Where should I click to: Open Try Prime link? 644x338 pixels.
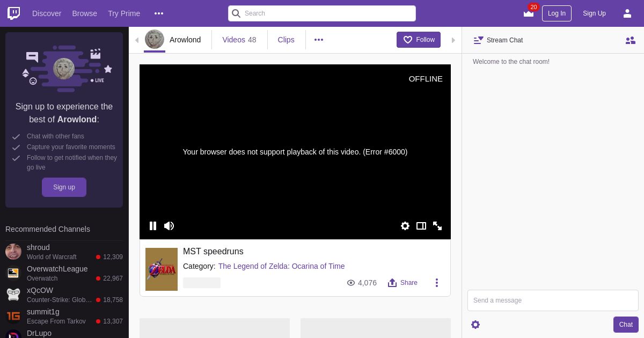click(124, 13)
